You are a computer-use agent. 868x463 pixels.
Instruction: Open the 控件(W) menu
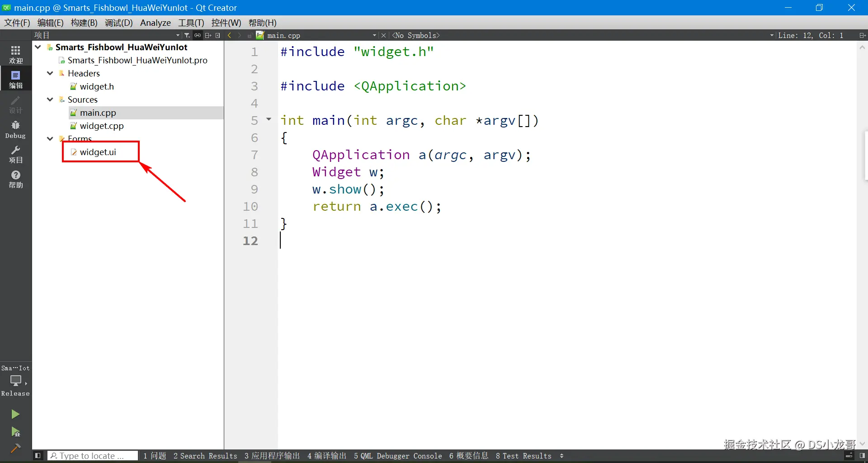pos(226,23)
